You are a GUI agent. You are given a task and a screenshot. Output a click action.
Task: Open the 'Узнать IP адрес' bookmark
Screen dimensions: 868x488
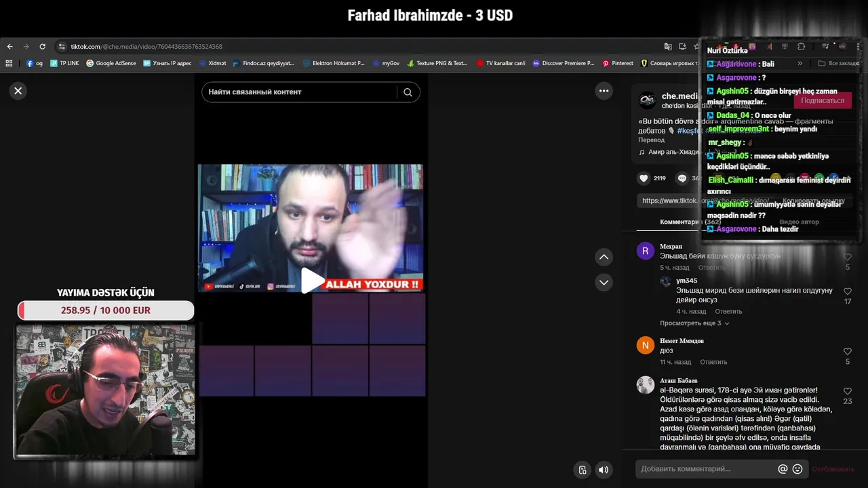[x=167, y=63]
